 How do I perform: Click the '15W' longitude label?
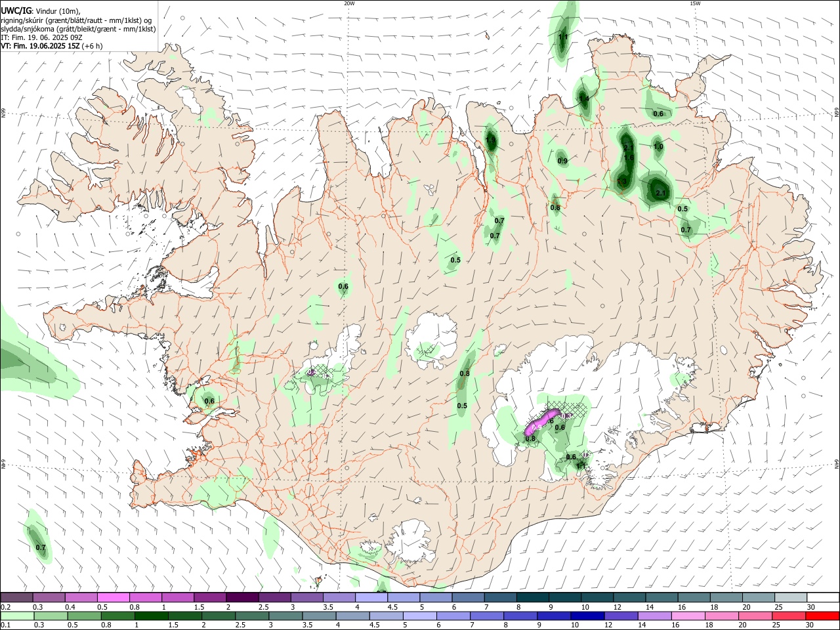coord(695,3)
